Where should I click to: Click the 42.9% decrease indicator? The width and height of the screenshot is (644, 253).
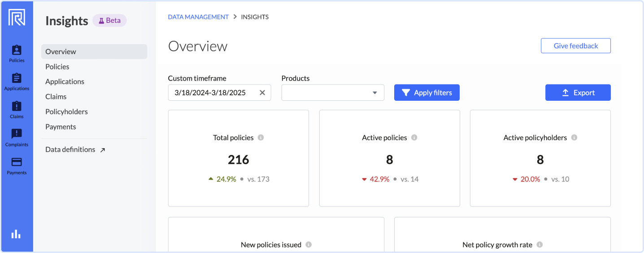pyautogui.click(x=376, y=179)
